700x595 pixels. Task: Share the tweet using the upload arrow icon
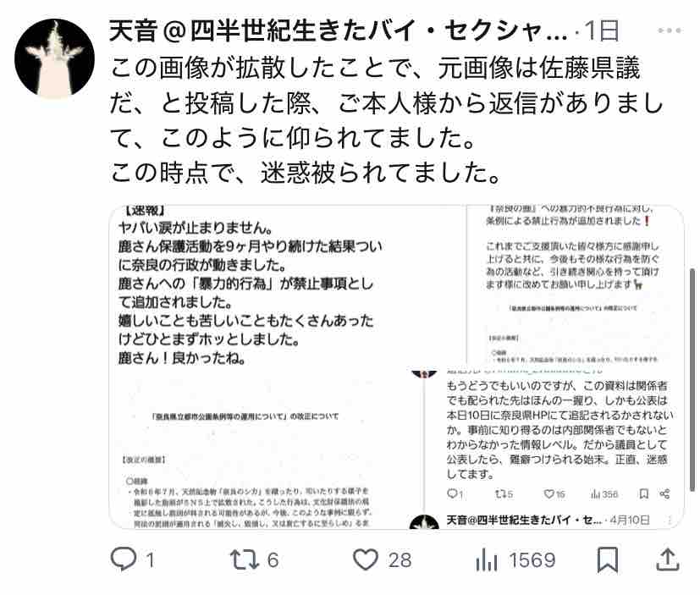(x=668, y=559)
